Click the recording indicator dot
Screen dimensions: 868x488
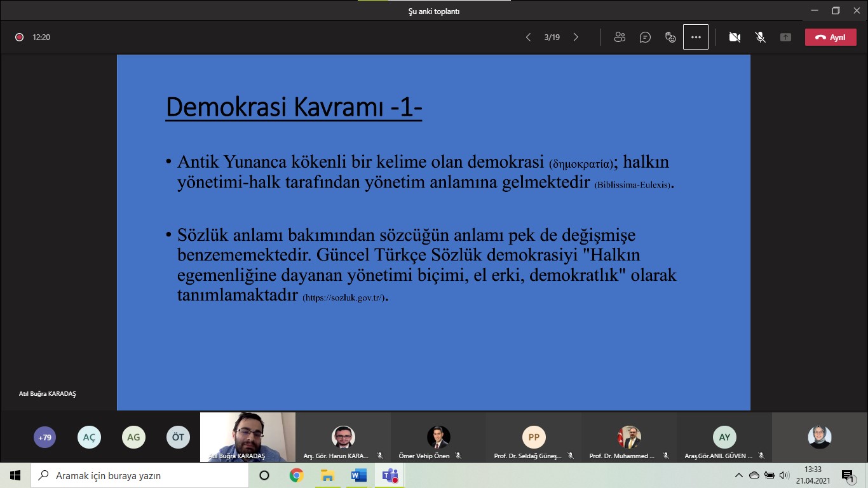pyautogui.click(x=19, y=37)
